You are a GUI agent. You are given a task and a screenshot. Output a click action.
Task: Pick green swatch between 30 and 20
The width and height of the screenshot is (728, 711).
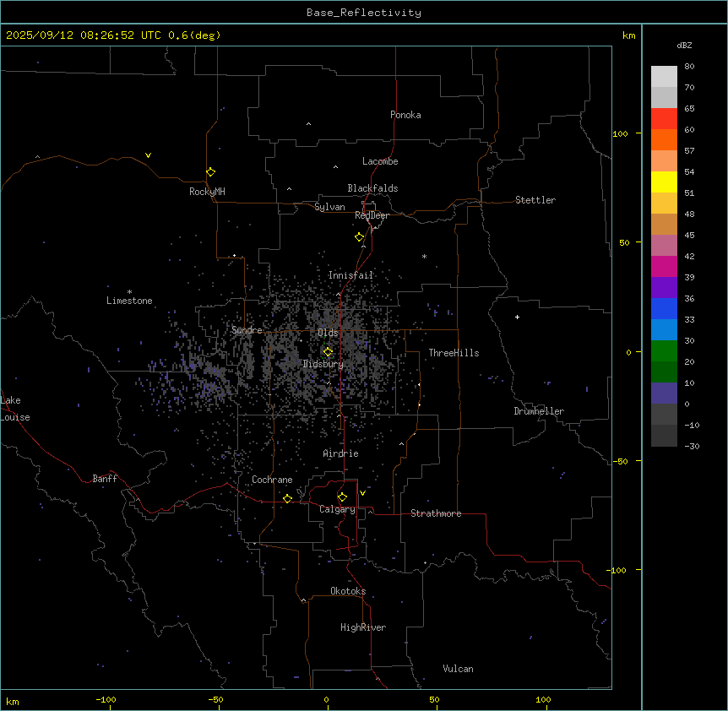[x=664, y=351]
